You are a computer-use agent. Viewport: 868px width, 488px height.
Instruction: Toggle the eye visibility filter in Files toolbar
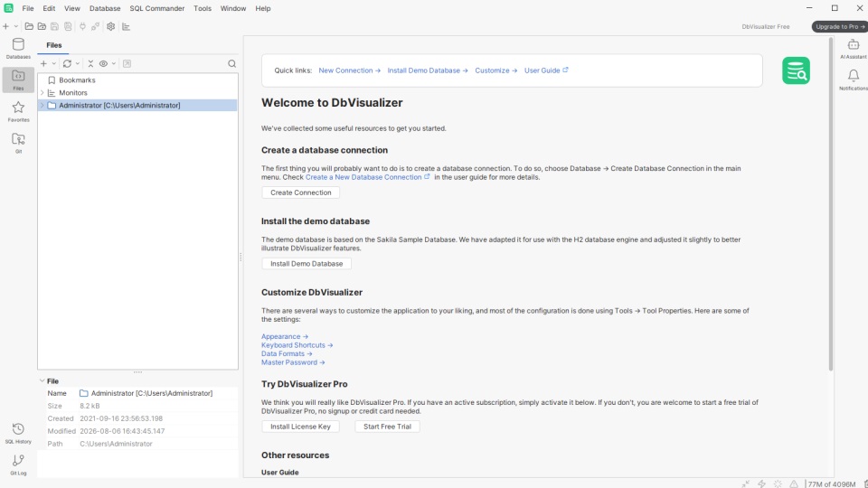[103, 63]
